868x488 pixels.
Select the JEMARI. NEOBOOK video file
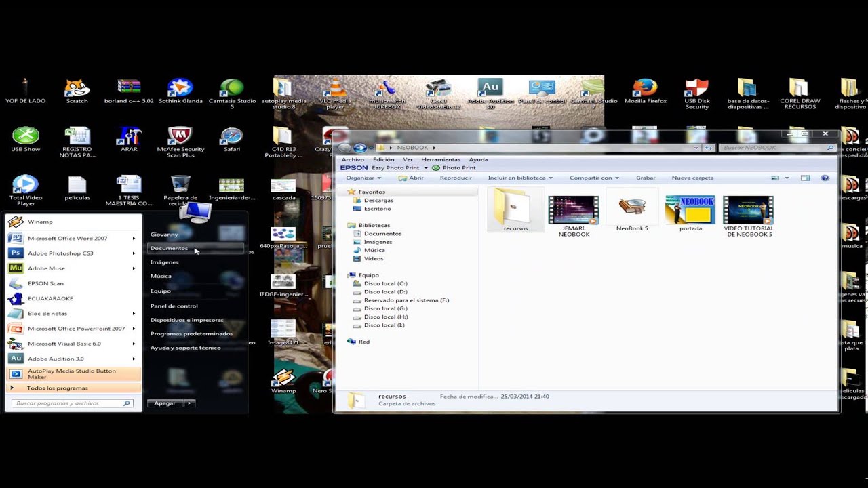(574, 216)
